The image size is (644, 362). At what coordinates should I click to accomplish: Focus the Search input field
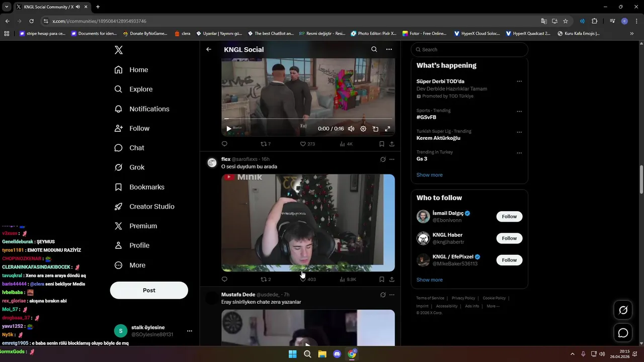(469, 49)
